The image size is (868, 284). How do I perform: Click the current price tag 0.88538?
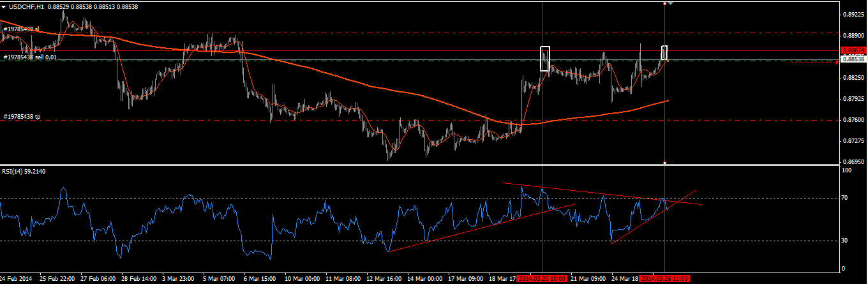tap(853, 59)
